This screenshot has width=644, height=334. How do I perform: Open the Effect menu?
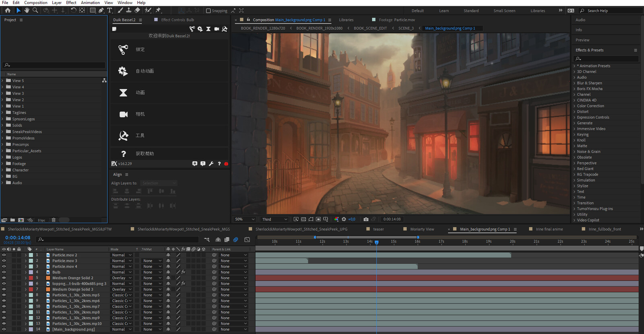click(71, 2)
